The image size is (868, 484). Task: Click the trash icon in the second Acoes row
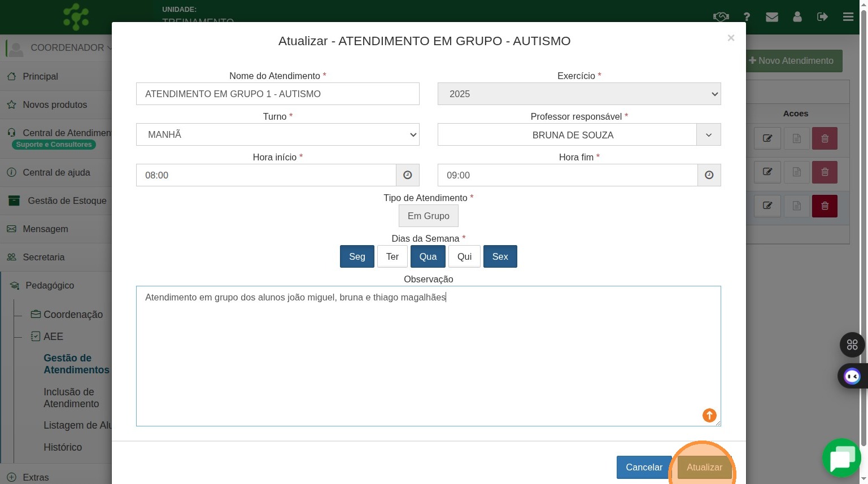(x=825, y=172)
